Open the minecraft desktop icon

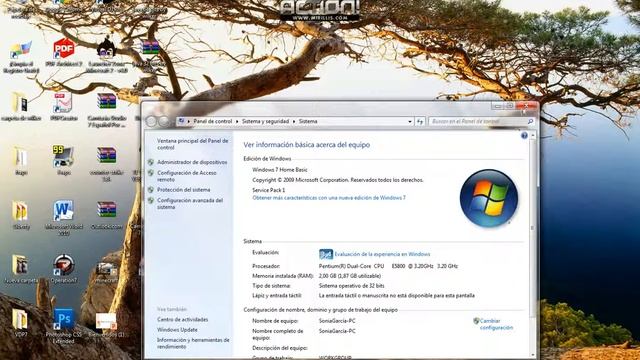tap(107, 272)
